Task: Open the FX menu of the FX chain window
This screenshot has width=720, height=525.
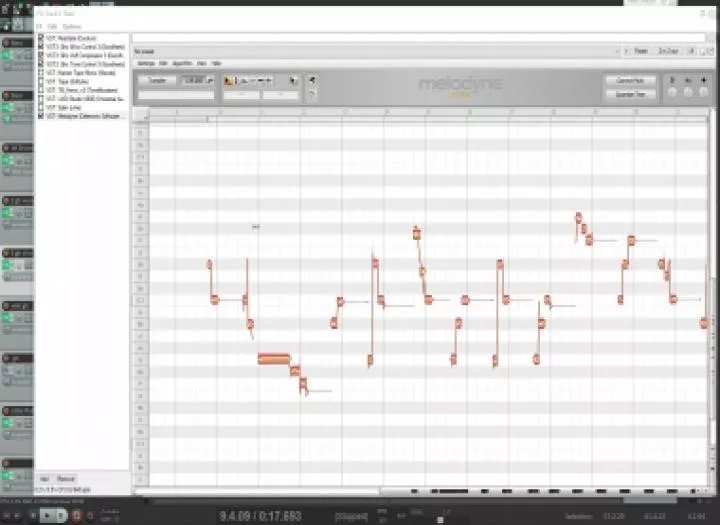Action: (39, 27)
